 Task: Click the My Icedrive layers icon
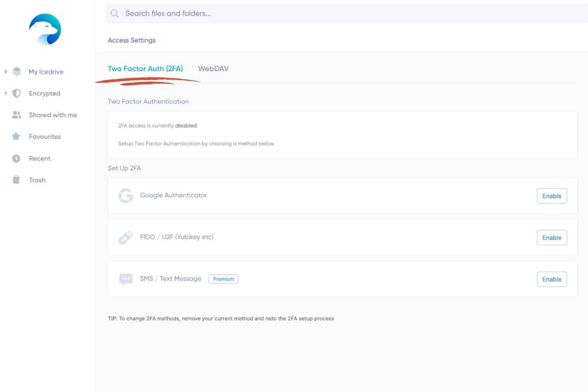point(16,71)
